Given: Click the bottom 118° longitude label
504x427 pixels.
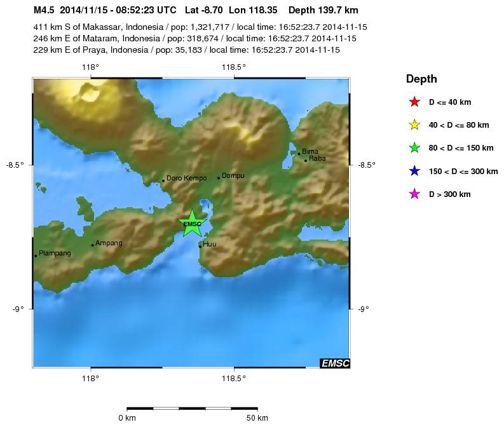Looking at the screenshot, I should coord(90,379).
